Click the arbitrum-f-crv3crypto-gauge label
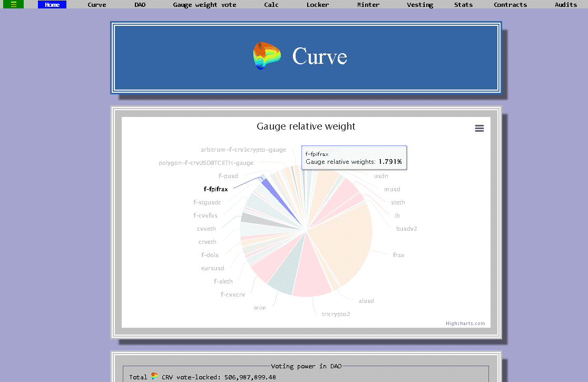 tap(243, 150)
